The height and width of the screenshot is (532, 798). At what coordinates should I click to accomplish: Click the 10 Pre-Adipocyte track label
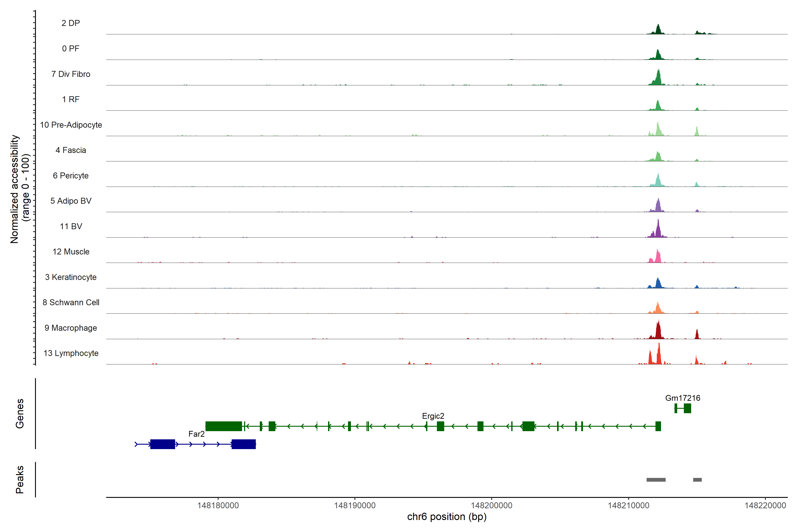tap(71, 125)
